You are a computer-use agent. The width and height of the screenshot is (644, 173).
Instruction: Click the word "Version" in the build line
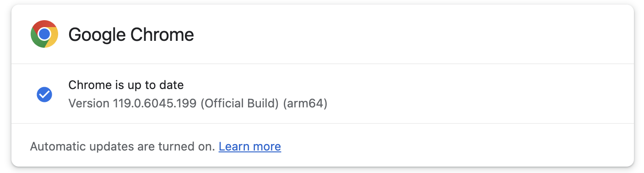pyautogui.click(x=89, y=103)
